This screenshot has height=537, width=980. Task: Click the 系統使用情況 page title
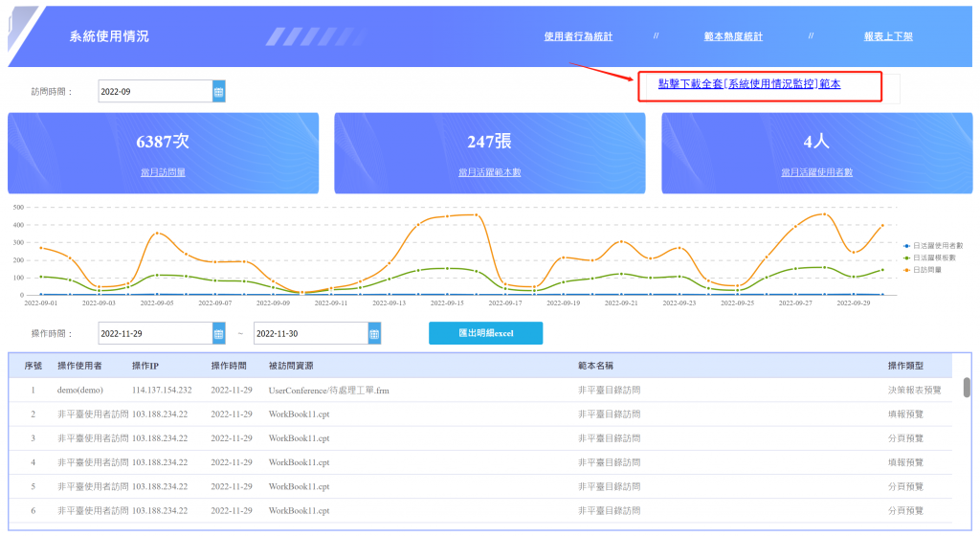pos(109,36)
